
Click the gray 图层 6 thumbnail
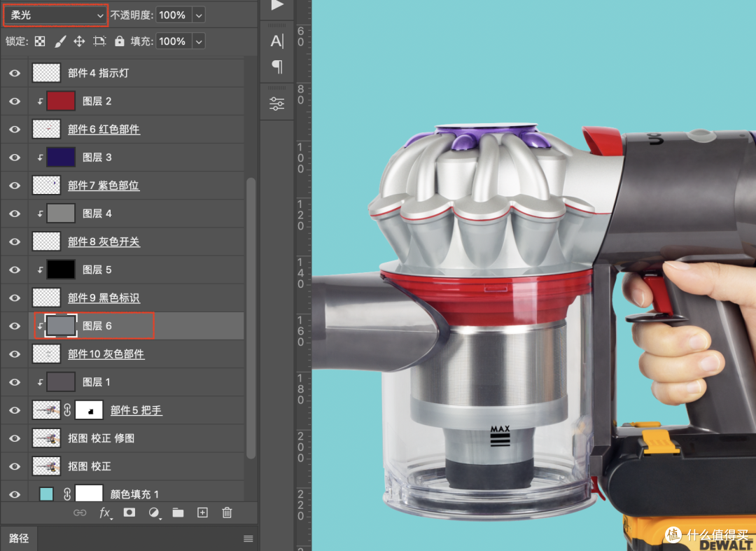(61, 326)
